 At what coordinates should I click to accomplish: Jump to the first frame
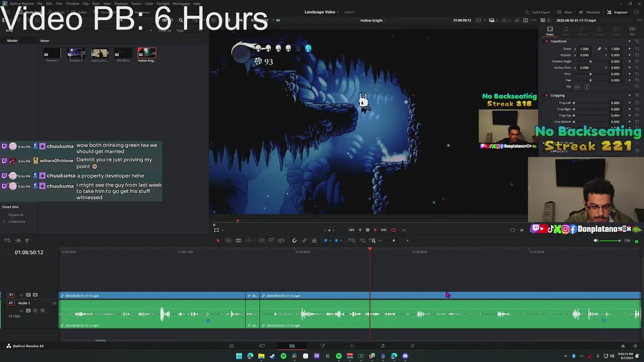point(351,230)
